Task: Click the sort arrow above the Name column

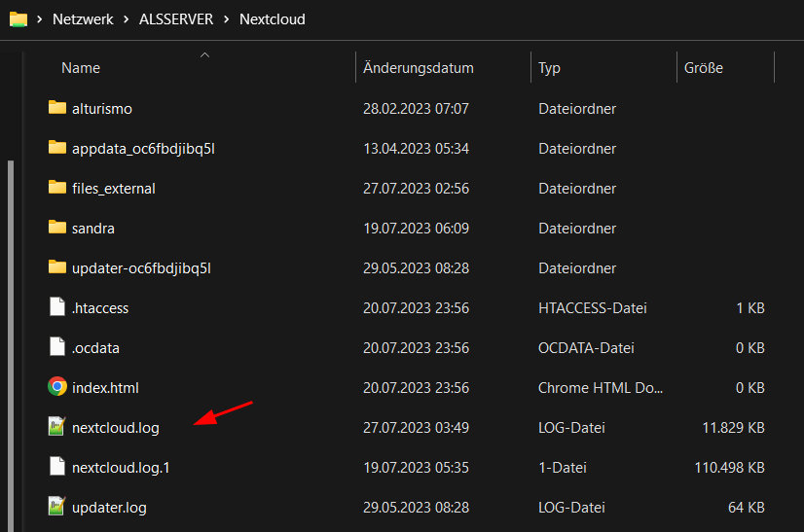Action: coord(204,54)
